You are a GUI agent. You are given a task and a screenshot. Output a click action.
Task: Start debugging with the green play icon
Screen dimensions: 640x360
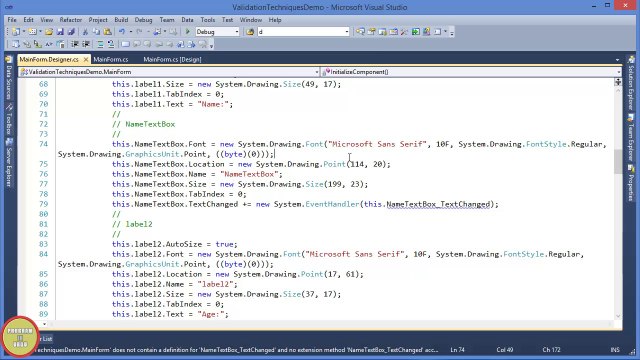(x=188, y=31)
